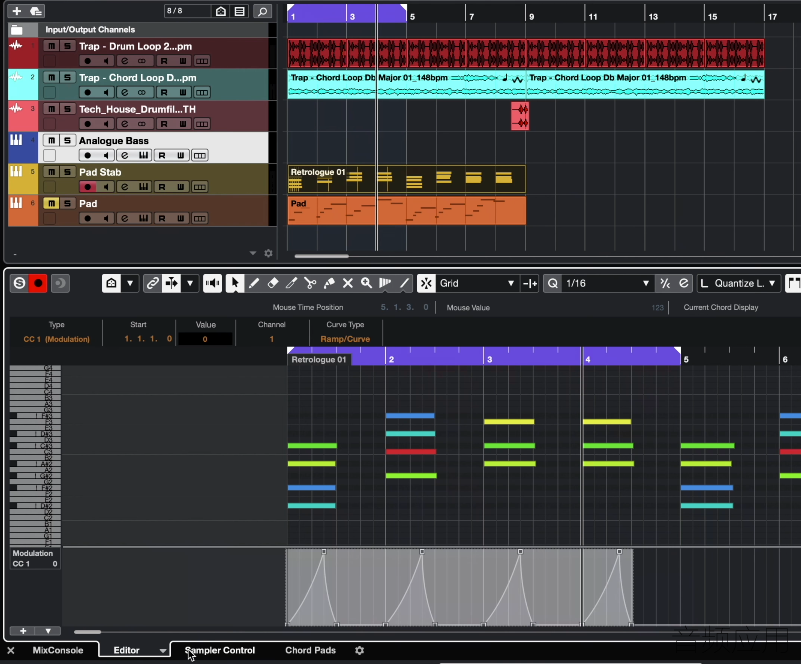Open editor setup gear next to Chord Pads
Image resolution: width=801 pixels, height=664 pixels.
[360, 650]
